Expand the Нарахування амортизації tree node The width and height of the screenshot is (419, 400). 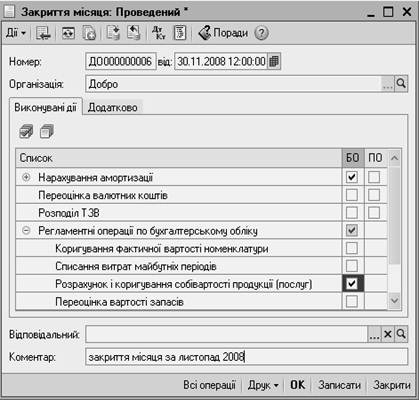[x=26, y=177]
